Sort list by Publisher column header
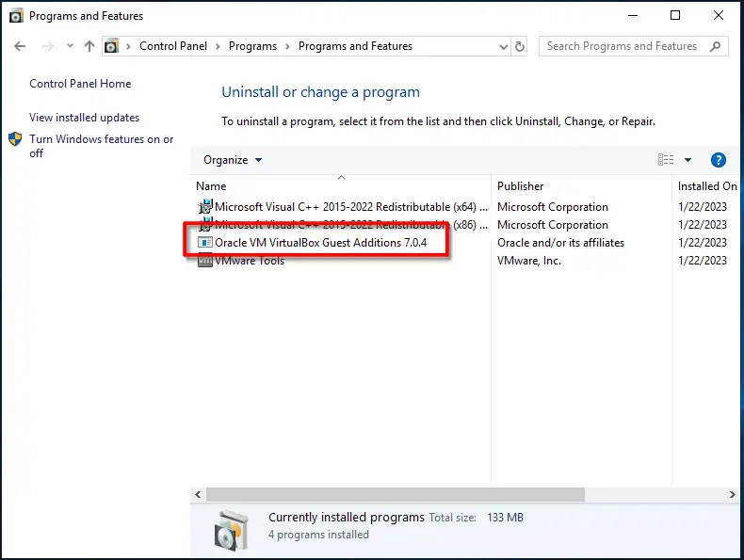The width and height of the screenshot is (744, 560). click(521, 186)
